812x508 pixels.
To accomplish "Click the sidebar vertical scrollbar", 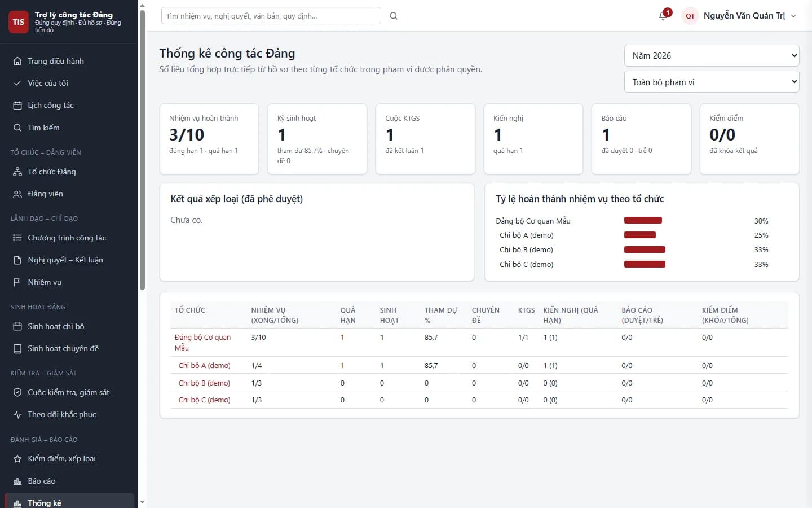I will [x=142, y=150].
